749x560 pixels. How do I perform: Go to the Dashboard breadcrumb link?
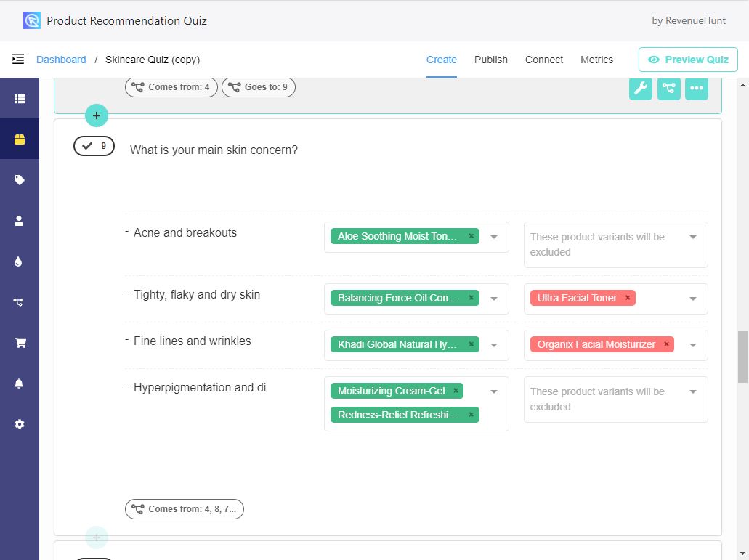(x=61, y=60)
